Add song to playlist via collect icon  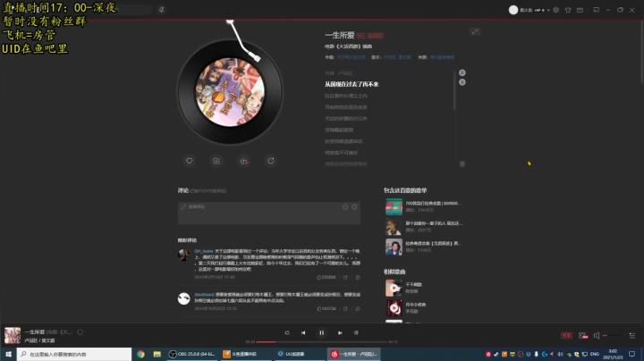(216, 161)
